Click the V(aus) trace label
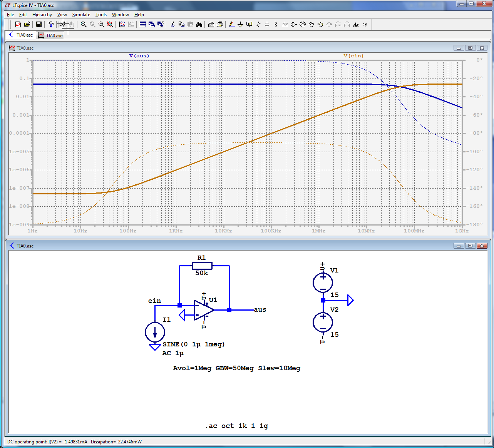The height and width of the screenshot is (448, 494). [139, 56]
